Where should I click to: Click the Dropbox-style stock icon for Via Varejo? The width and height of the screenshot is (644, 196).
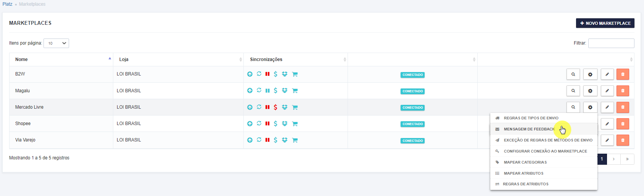pyautogui.click(x=285, y=140)
